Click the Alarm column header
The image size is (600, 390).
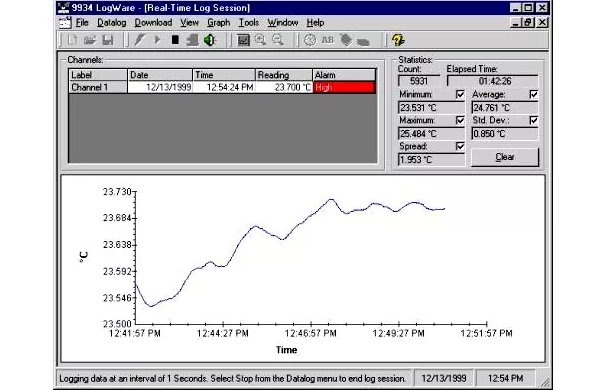tap(344, 75)
